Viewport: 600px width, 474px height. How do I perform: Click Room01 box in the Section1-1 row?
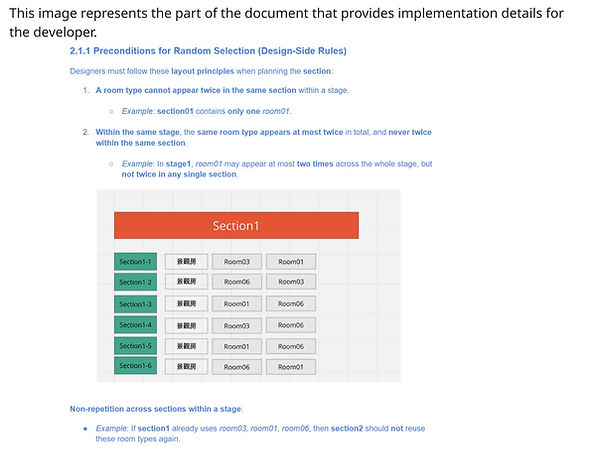[x=291, y=262]
